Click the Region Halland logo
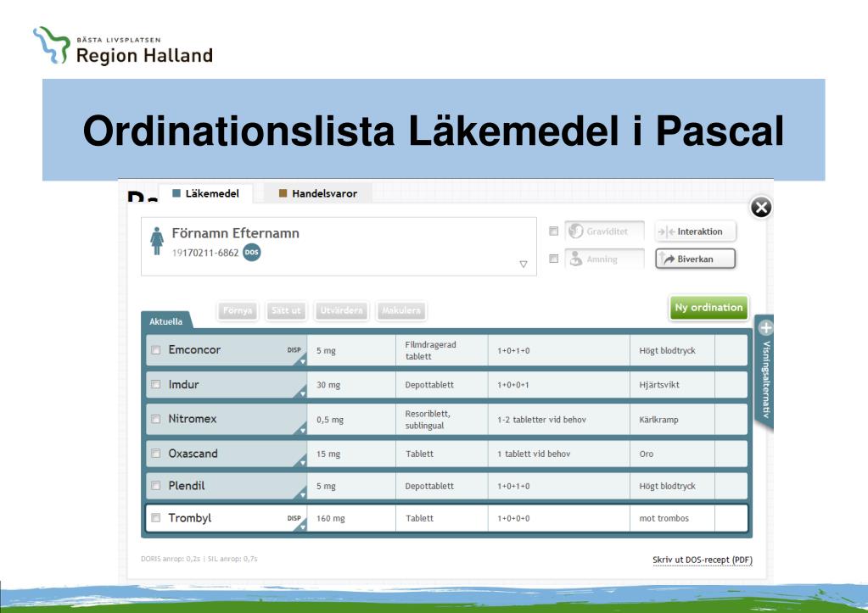The width and height of the screenshot is (868, 613). click(x=123, y=46)
